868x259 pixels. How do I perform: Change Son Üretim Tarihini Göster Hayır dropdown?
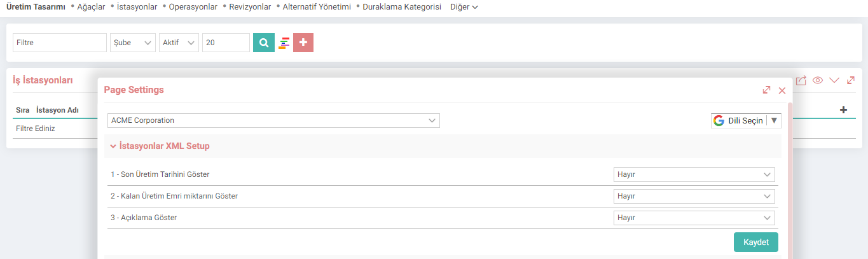694,174
